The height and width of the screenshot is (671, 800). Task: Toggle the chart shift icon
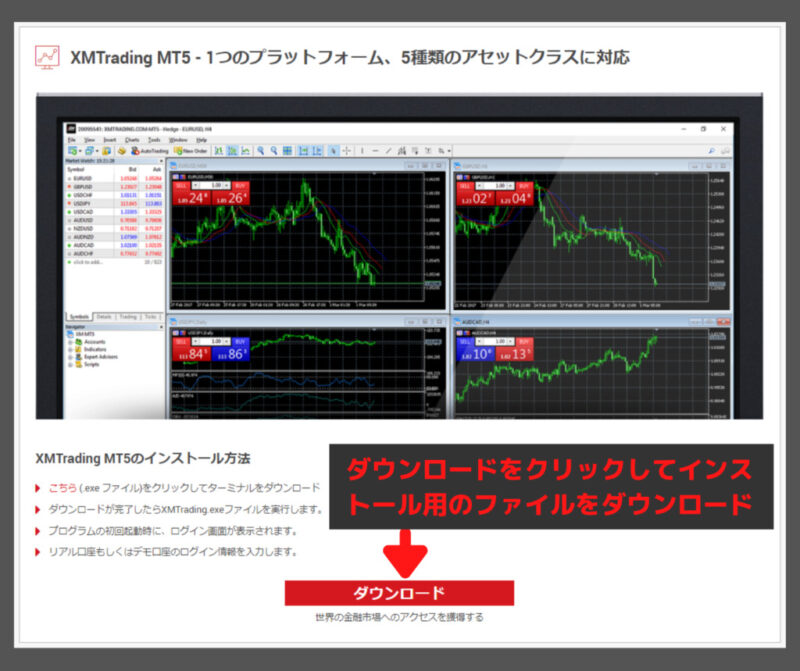tap(317, 151)
